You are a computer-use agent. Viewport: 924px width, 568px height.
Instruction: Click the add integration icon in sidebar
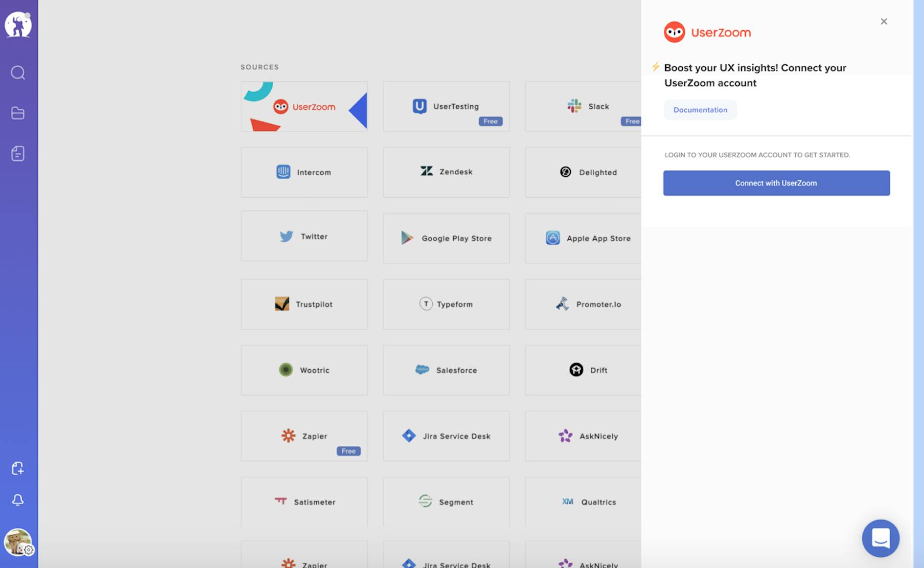point(18,468)
